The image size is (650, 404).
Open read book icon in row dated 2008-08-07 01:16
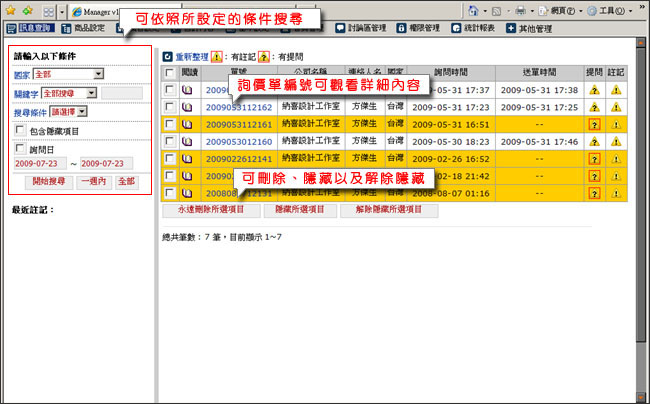pos(187,193)
